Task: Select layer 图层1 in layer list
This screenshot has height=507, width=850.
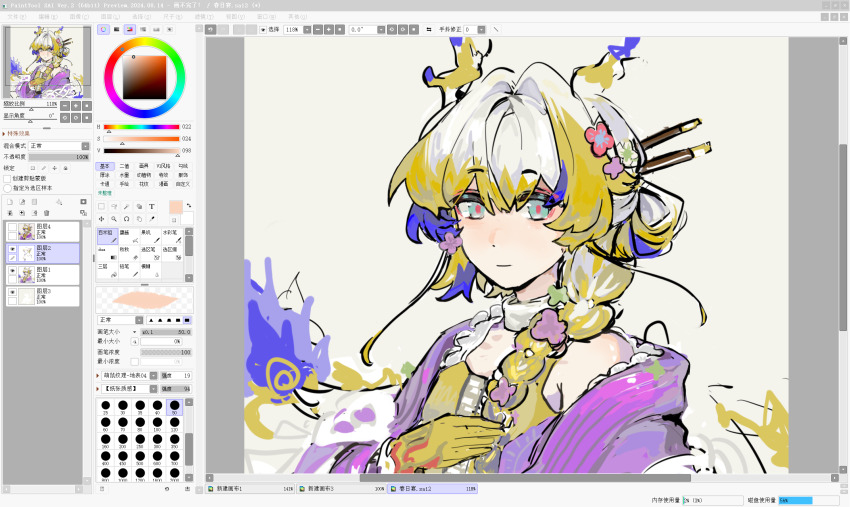Action: [43, 275]
